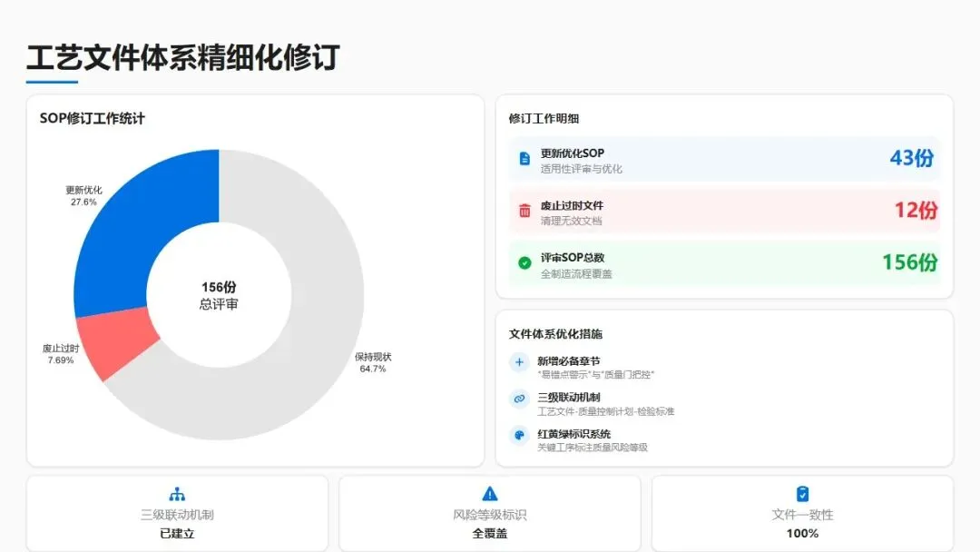Image resolution: width=980 pixels, height=552 pixels.
Task: Click the 文件一致性 card label
Action: point(802,515)
